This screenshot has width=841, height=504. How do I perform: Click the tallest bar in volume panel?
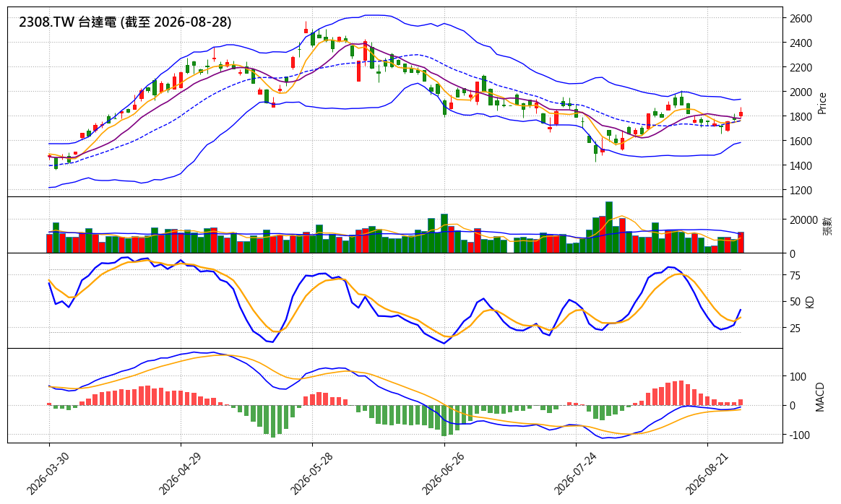tap(609, 227)
